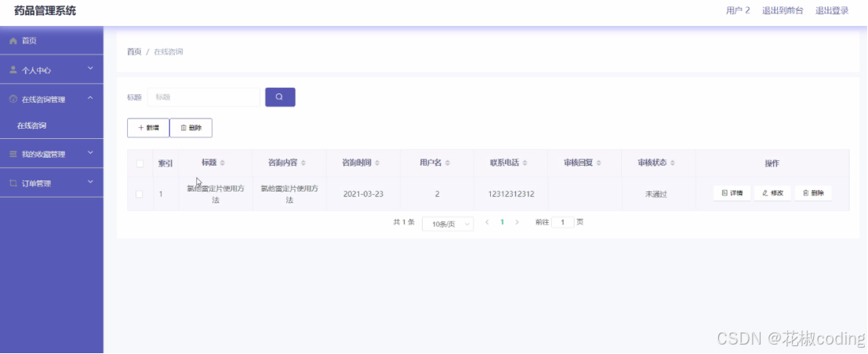The image size is (868, 354).
Task: Expand 我的收藏管理 menu chevron
Action: (x=91, y=153)
